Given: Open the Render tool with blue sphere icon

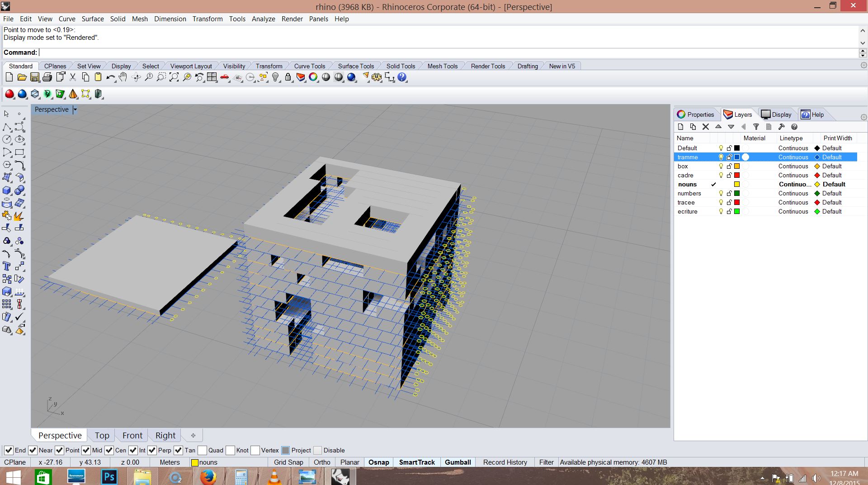Looking at the screenshot, I should [x=352, y=77].
